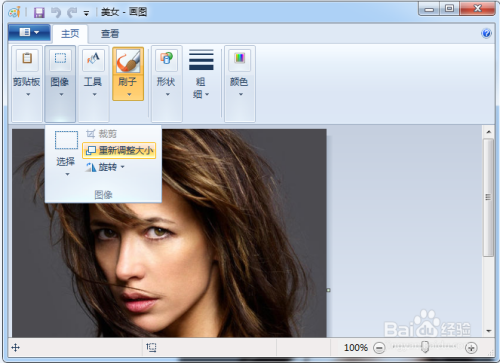Expand the 工具 group arrow
The image size is (500, 363).
click(95, 95)
